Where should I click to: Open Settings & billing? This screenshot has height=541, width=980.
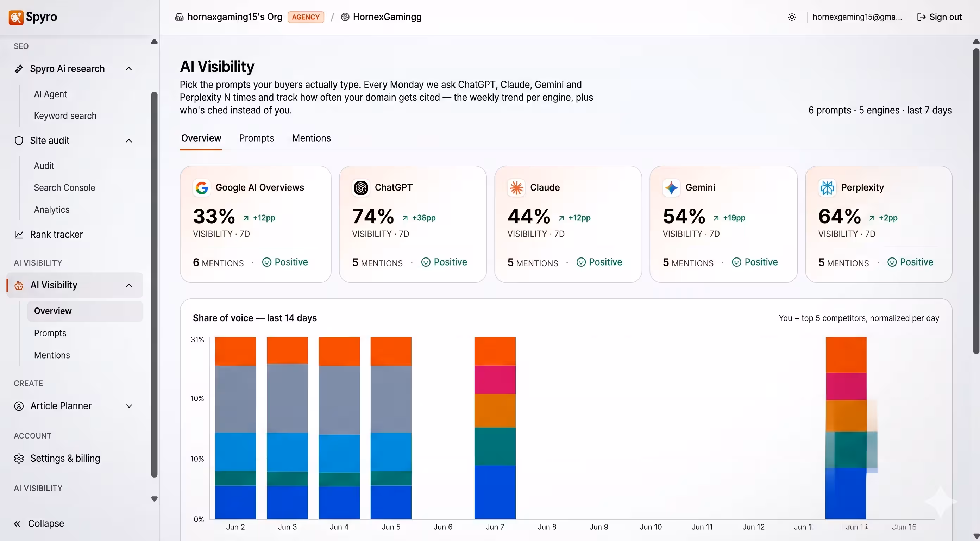(65, 458)
